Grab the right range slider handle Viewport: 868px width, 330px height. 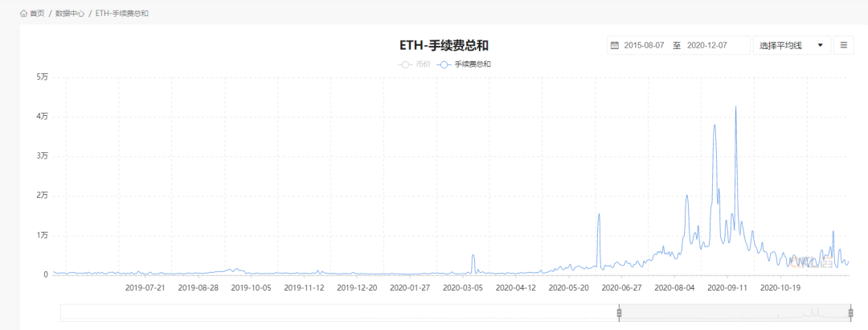(851, 313)
